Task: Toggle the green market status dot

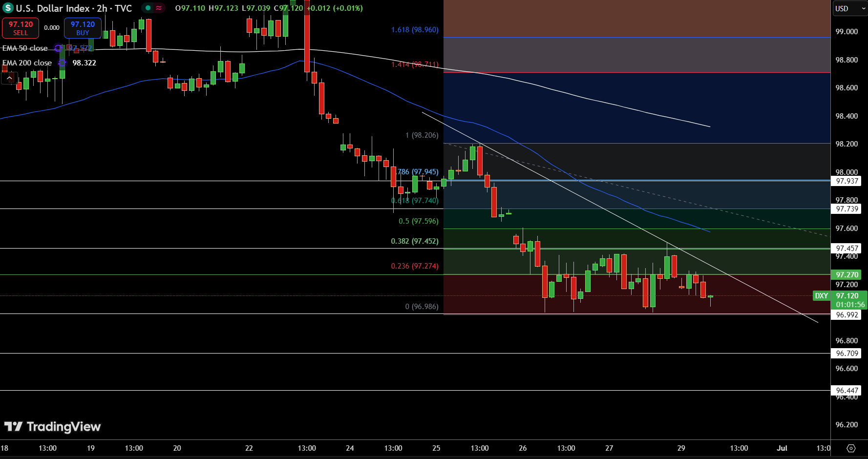Action: 148,8
